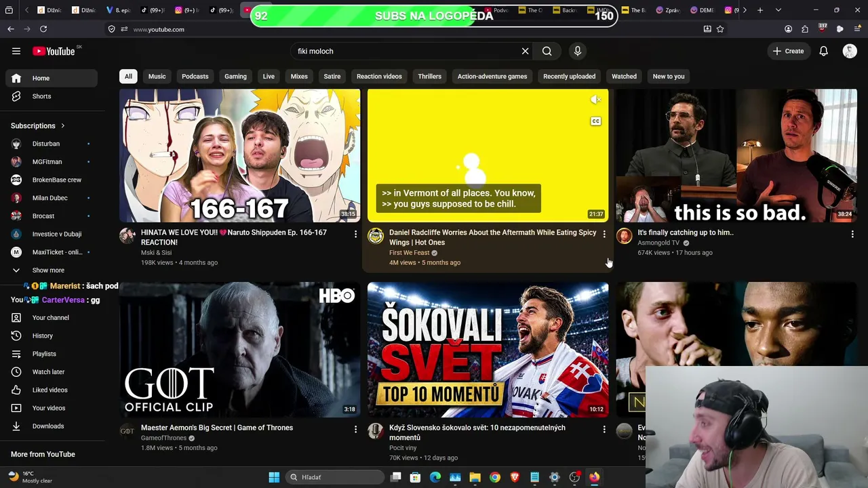
Task: Start voice search with the microphone icon
Action: tap(578, 51)
